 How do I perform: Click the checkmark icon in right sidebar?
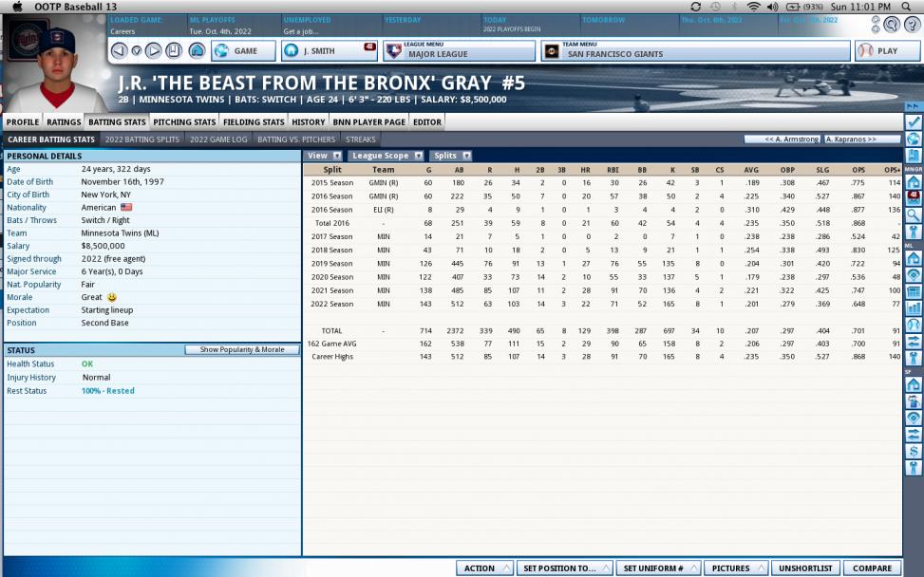[914, 121]
